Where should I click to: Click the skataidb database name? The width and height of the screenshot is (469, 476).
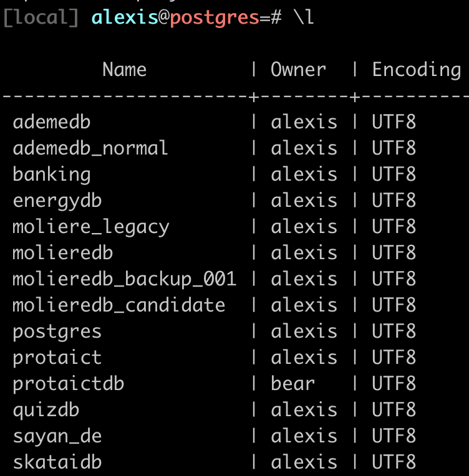pyautogui.click(x=57, y=462)
